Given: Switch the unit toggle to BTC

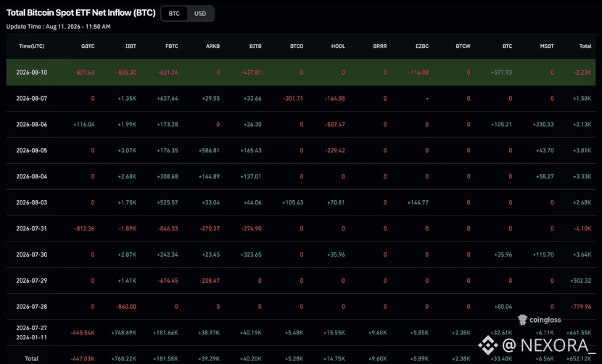Looking at the screenshot, I should coord(174,14).
